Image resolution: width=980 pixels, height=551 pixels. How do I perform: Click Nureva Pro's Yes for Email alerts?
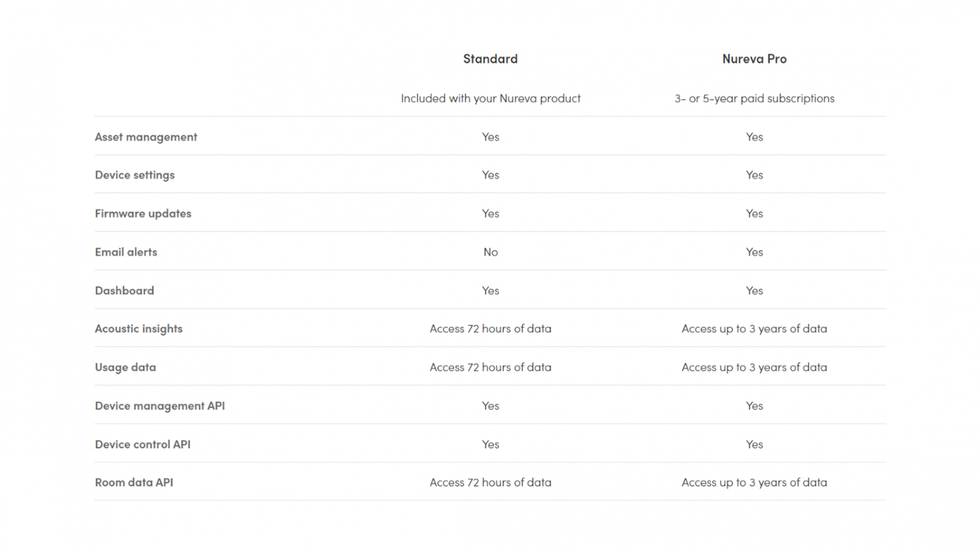(x=754, y=252)
